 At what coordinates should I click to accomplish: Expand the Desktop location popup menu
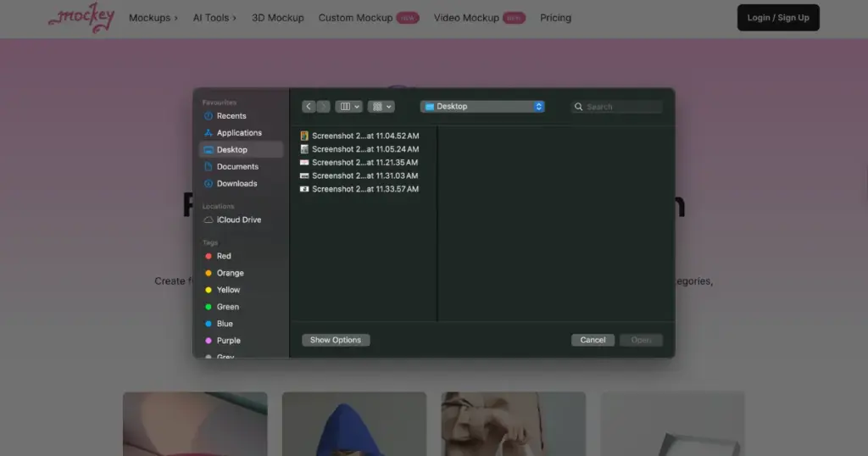[x=482, y=107]
